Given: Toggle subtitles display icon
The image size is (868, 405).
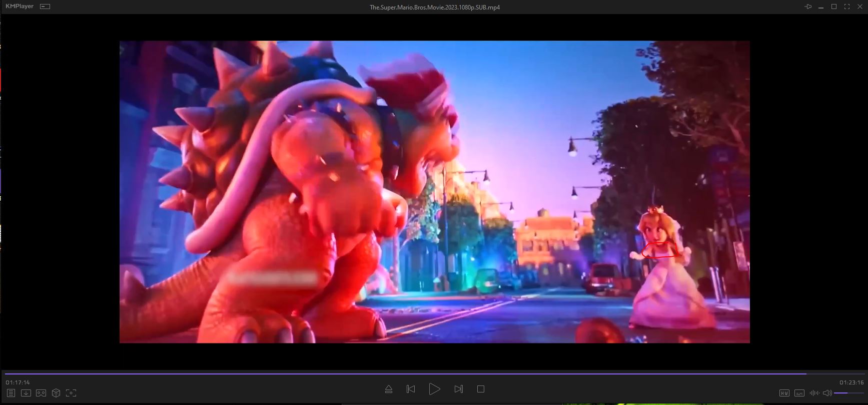Looking at the screenshot, I should [799, 393].
